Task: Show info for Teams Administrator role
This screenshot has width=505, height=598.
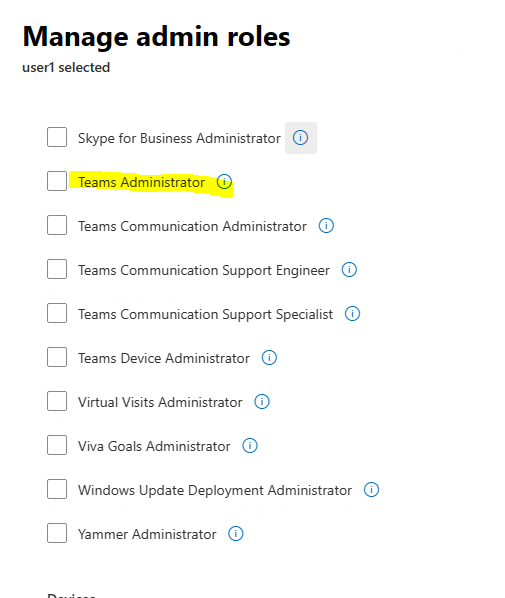Action: 224,182
